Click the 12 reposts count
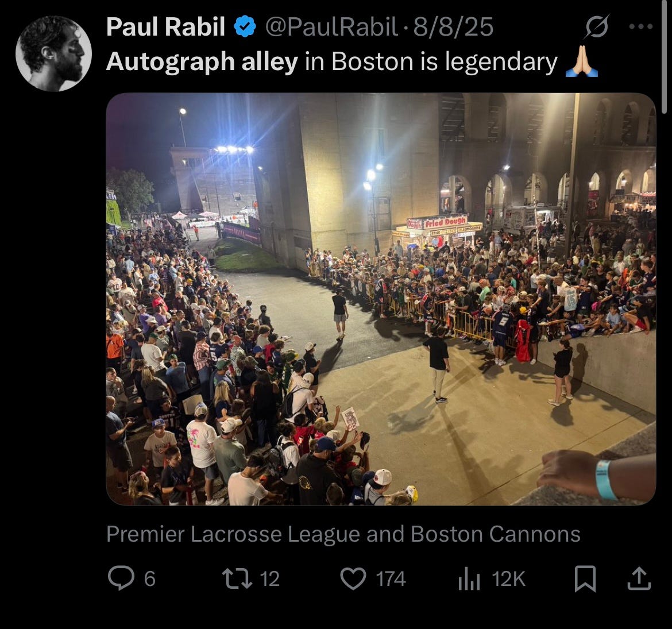Viewport: 672px width, 629px height. [269, 579]
